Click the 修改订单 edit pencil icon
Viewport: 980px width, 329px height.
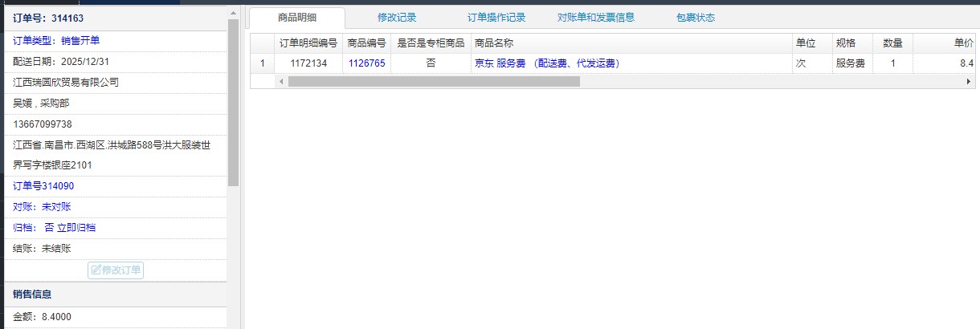click(x=96, y=270)
